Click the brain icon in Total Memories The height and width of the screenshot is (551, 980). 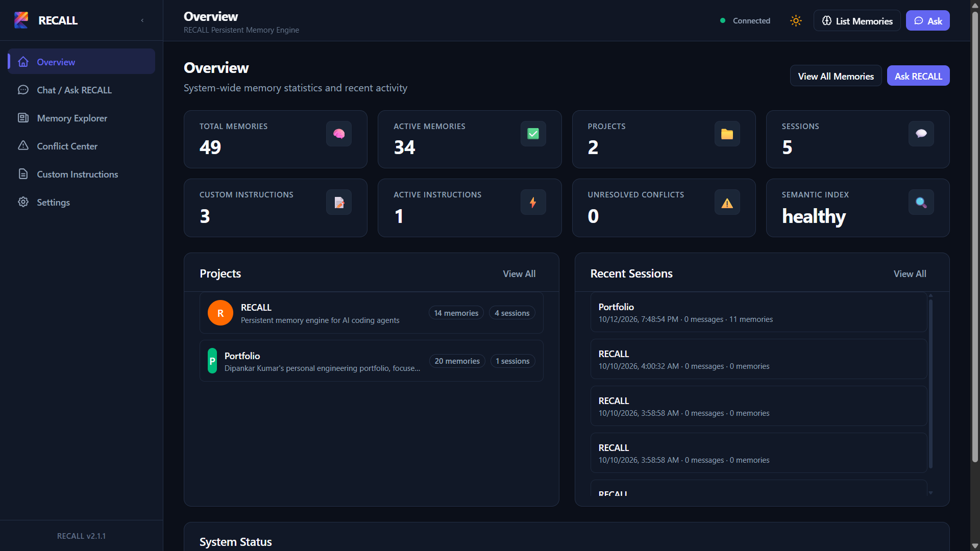point(339,134)
